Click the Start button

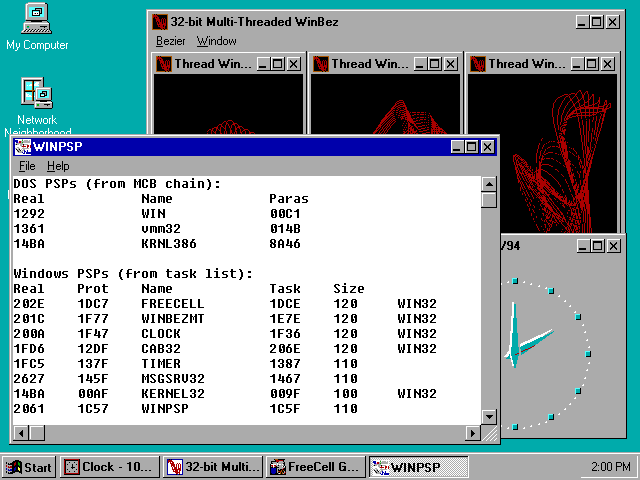[29, 467]
